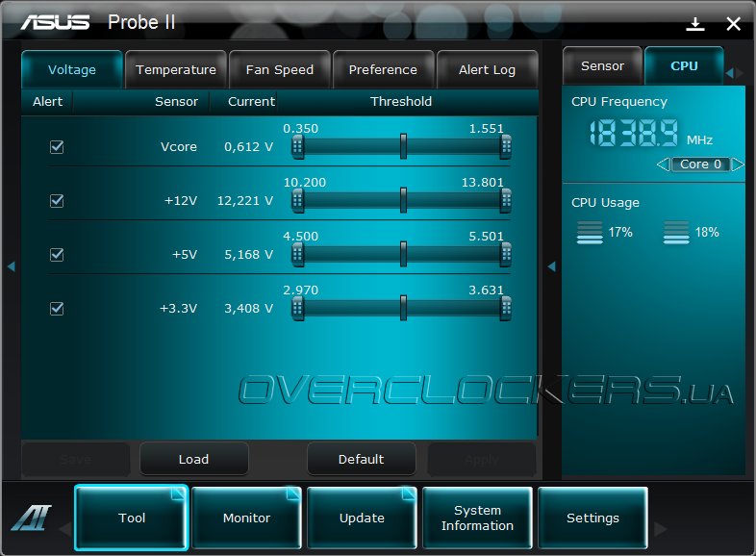Open the Alert Log tab
This screenshot has height=556, width=756.
[x=487, y=69]
